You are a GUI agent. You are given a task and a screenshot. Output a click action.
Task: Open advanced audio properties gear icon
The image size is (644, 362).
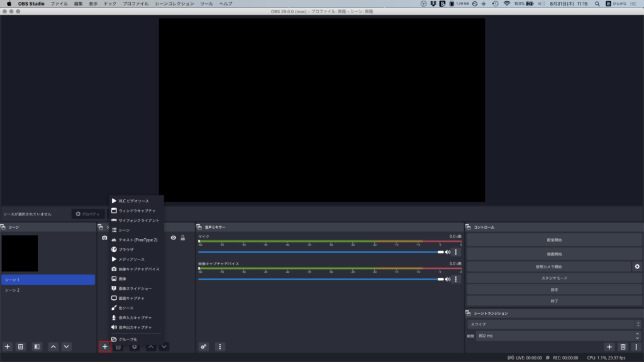point(204,346)
